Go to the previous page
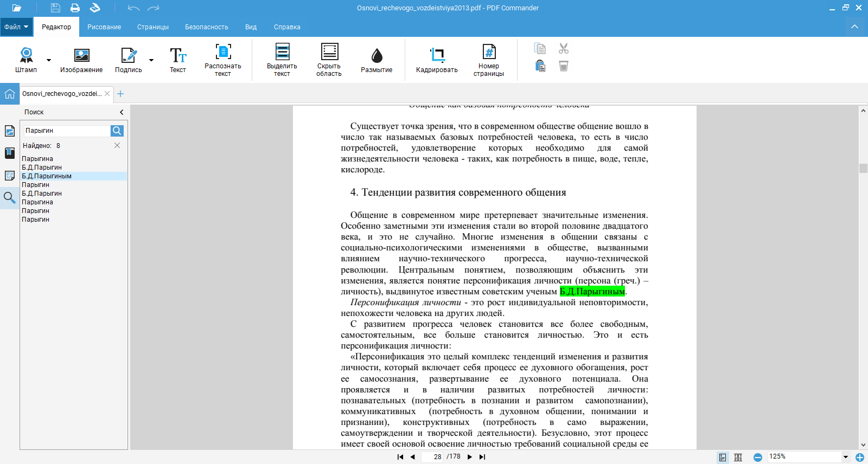The image size is (868, 464). click(412, 457)
